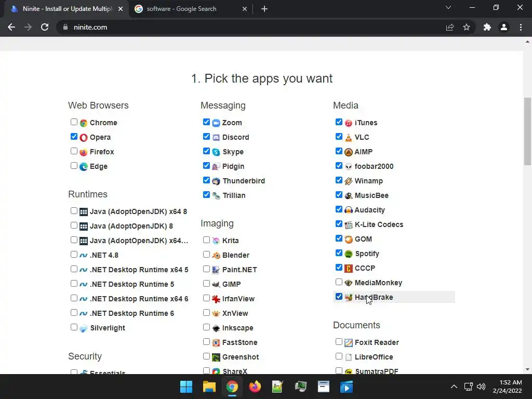This screenshot has height=399, width=532.
Task: Share this page via the share icon
Action: 450,27
